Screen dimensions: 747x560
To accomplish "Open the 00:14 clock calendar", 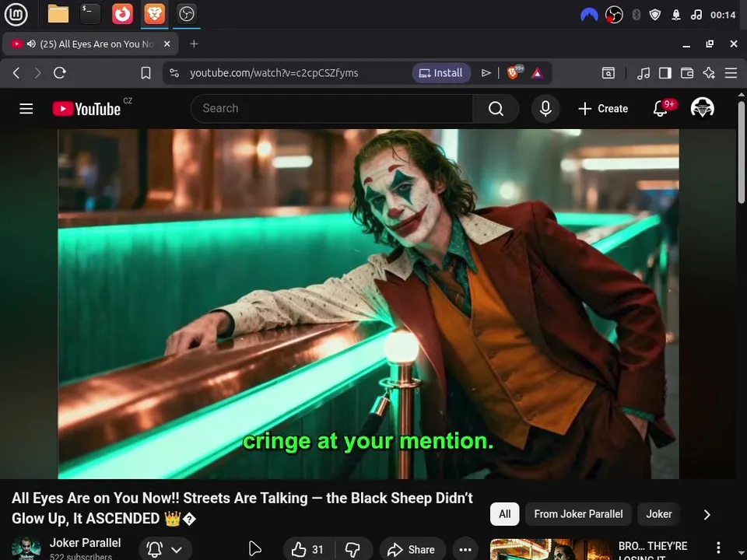I will coord(723,16).
